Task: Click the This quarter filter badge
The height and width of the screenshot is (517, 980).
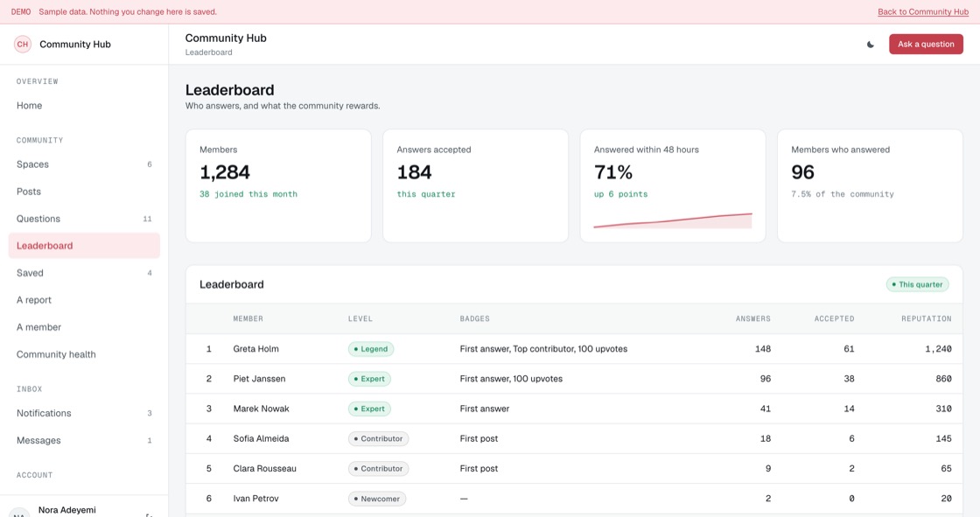Action: coord(917,284)
